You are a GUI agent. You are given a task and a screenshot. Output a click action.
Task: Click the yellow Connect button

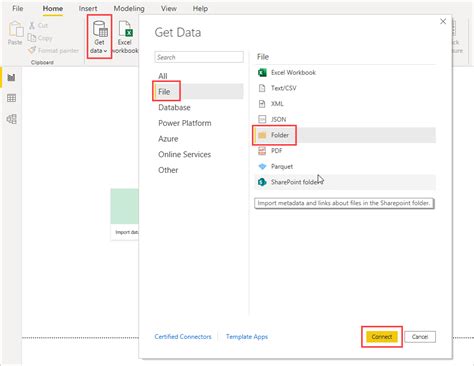tap(382, 337)
